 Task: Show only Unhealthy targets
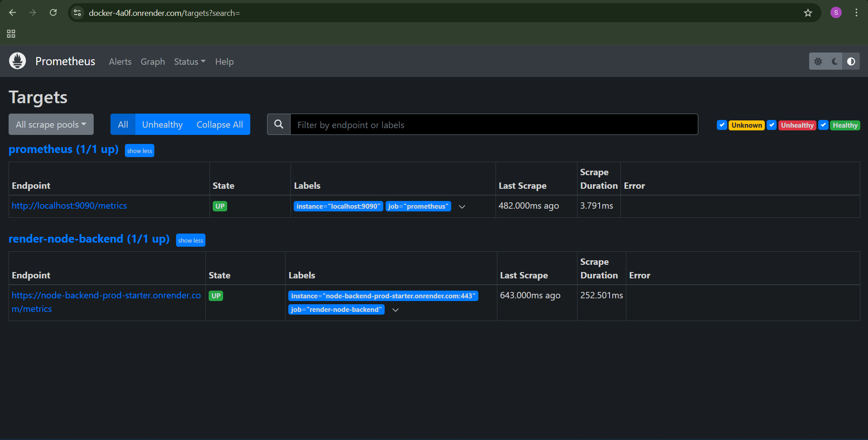(x=162, y=124)
